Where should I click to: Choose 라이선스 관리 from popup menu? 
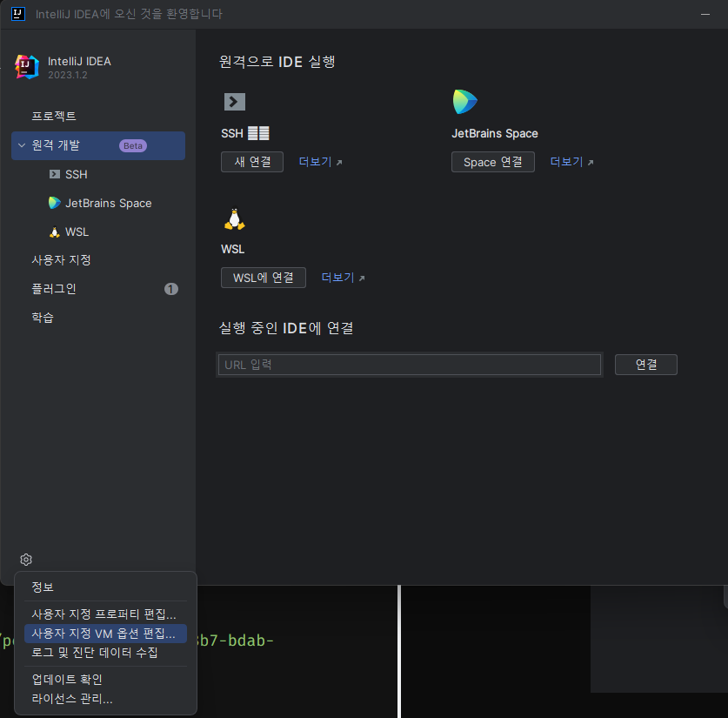tap(105, 699)
